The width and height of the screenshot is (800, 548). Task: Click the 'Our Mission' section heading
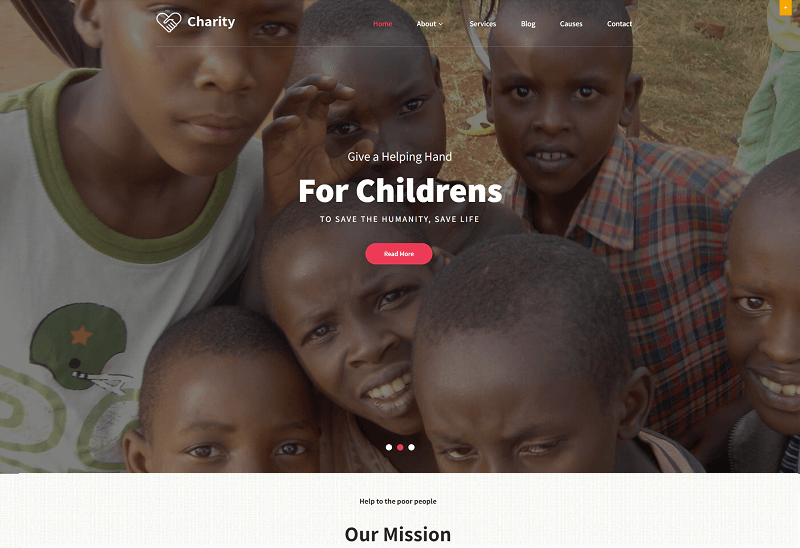point(398,534)
